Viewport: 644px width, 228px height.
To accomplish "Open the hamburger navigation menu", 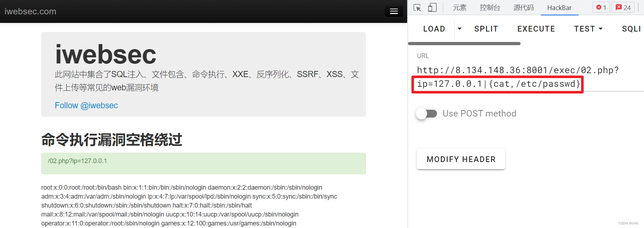I will (x=394, y=11).
